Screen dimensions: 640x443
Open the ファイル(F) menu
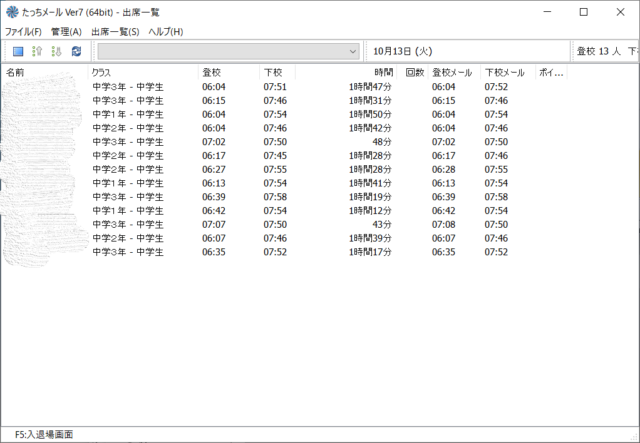coord(23,32)
